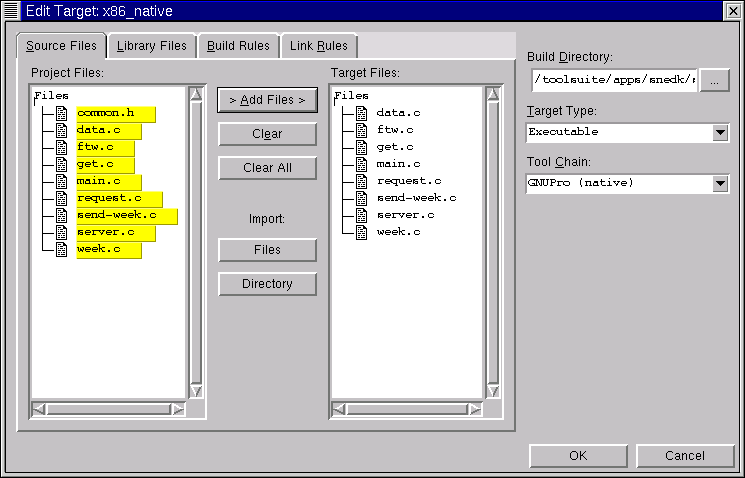Viewport: 745px width, 478px height.
Task: Click the send-week.c file icon in Target Files
Action: (x=362, y=198)
